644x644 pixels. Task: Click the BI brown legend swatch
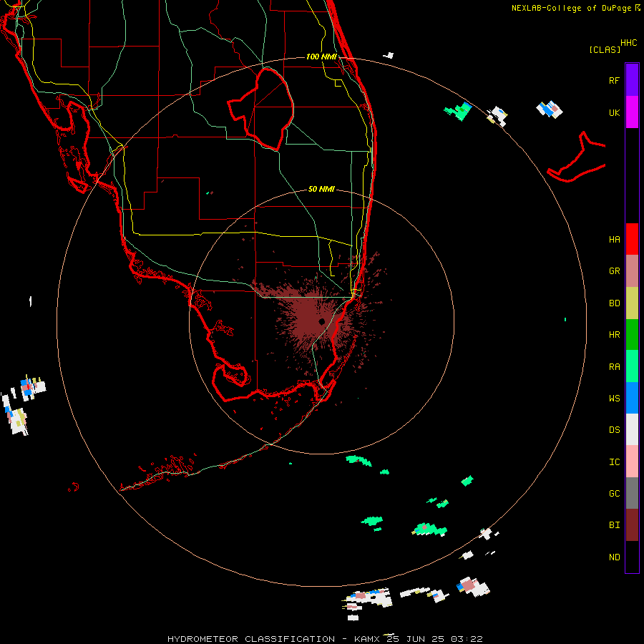click(632, 525)
